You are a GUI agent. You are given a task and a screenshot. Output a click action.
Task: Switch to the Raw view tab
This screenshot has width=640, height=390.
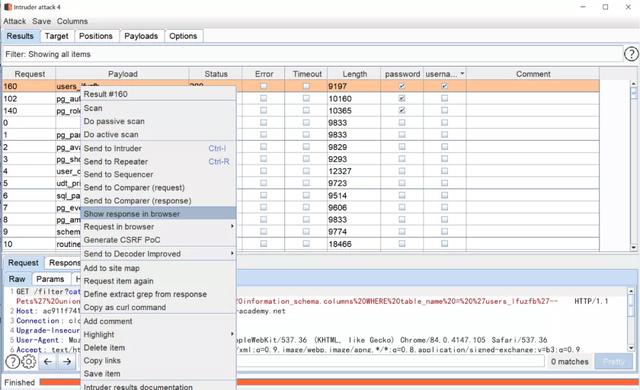[x=17, y=279]
